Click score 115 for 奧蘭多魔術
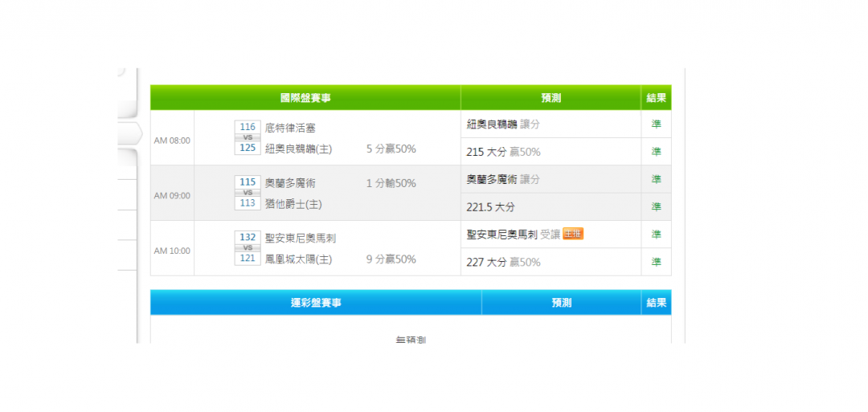The height and width of the screenshot is (412, 868). [248, 182]
